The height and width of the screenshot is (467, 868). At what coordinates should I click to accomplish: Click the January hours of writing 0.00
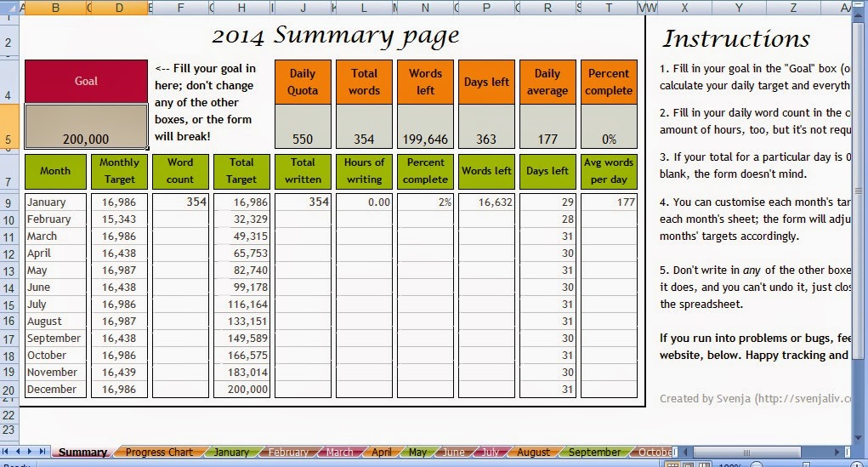pos(364,202)
